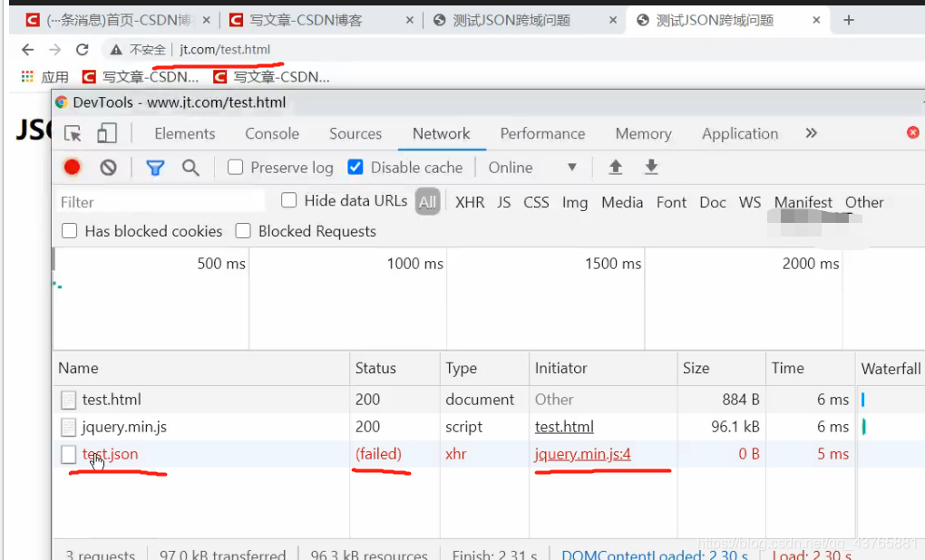Click the browser back arrow
Screen dimensions: 925x560
[x=27, y=50]
